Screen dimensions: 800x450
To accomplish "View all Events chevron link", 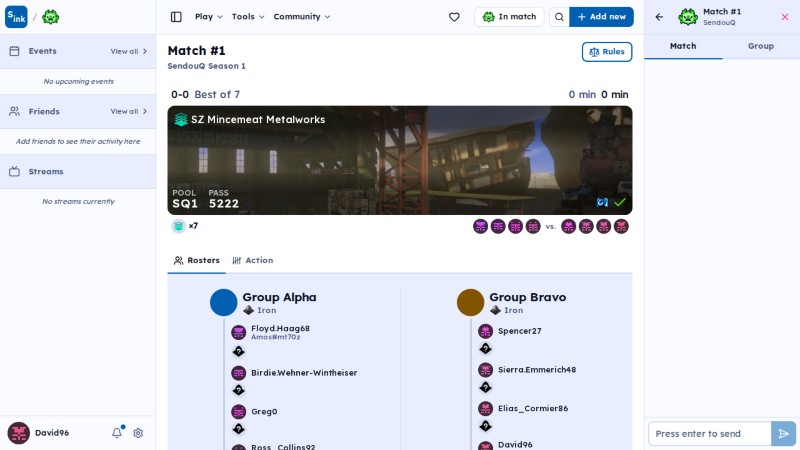I will (129, 52).
